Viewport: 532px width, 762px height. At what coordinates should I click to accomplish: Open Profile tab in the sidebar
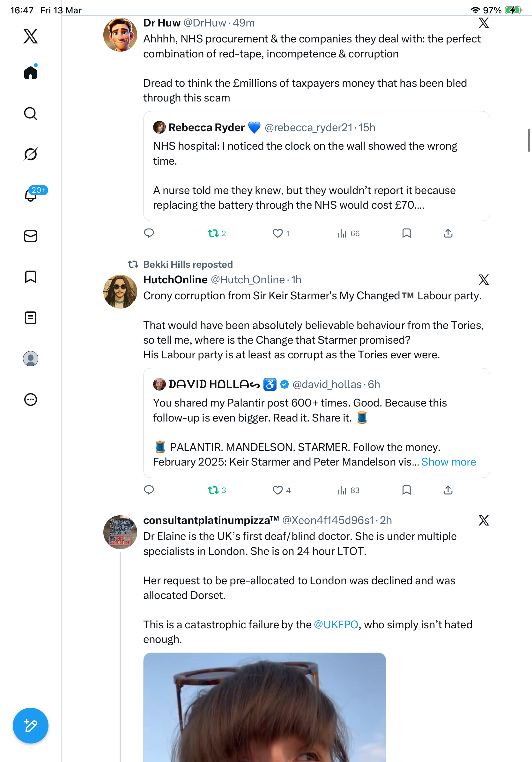pyautogui.click(x=31, y=359)
